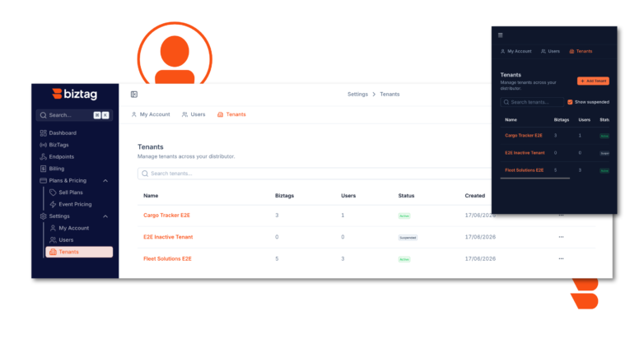Collapse the Plans & Pricing section chevron
644x362 pixels.
(105, 181)
